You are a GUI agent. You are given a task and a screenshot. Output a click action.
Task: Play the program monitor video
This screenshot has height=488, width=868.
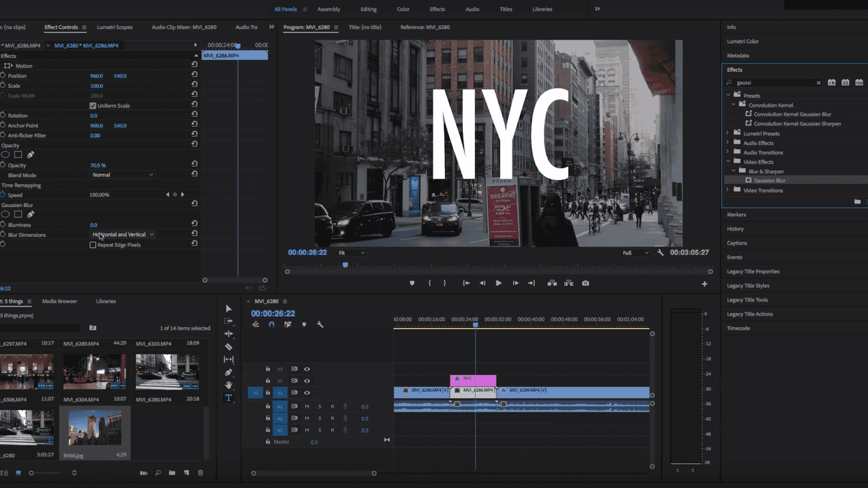point(498,283)
